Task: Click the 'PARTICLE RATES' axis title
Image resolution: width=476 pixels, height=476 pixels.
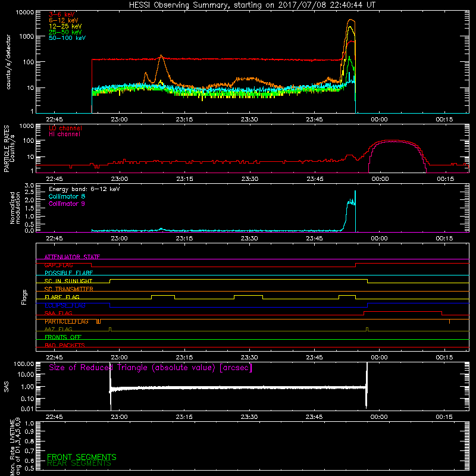Action: (7, 149)
